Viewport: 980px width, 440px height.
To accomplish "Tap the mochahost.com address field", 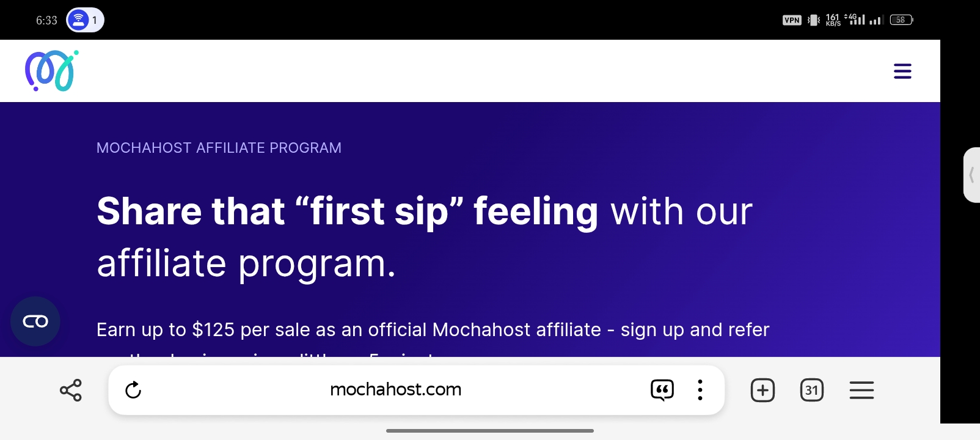I will pyautogui.click(x=395, y=389).
